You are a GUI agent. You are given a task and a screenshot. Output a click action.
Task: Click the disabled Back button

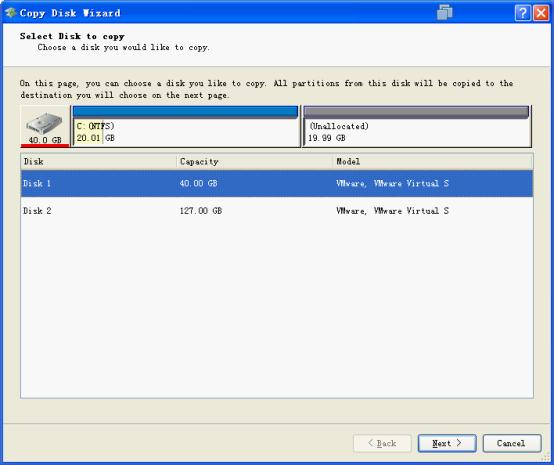[382, 443]
